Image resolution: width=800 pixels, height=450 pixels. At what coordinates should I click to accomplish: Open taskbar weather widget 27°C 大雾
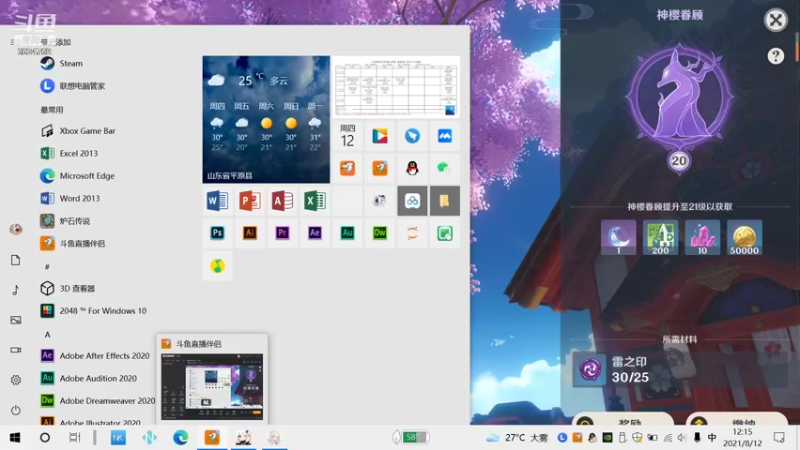(x=518, y=438)
